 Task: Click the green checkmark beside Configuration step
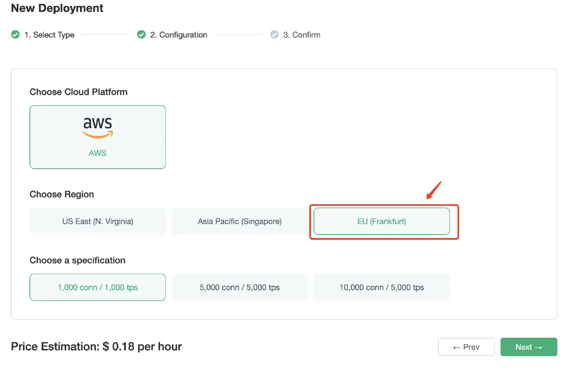click(141, 35)
